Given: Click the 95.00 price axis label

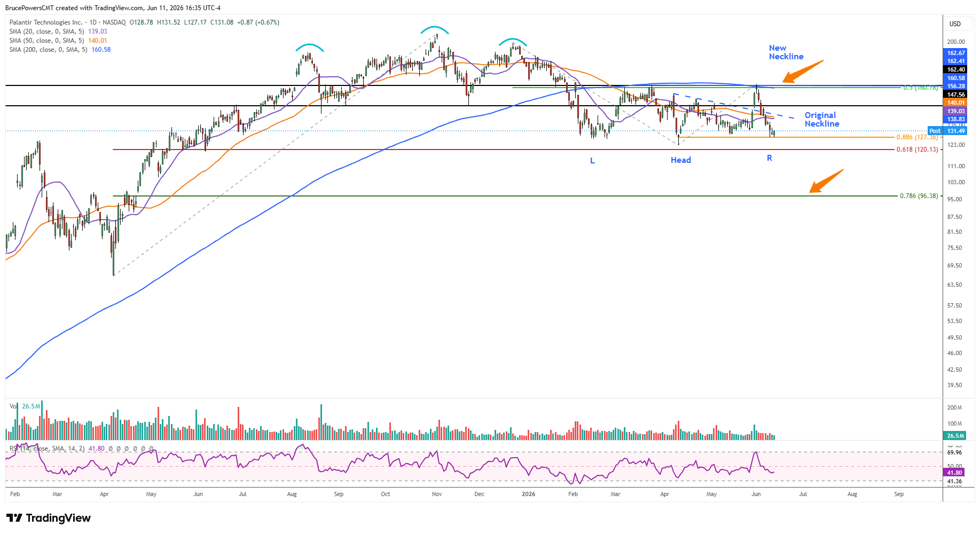Looking at the screenshot, I should pos(955,199).
